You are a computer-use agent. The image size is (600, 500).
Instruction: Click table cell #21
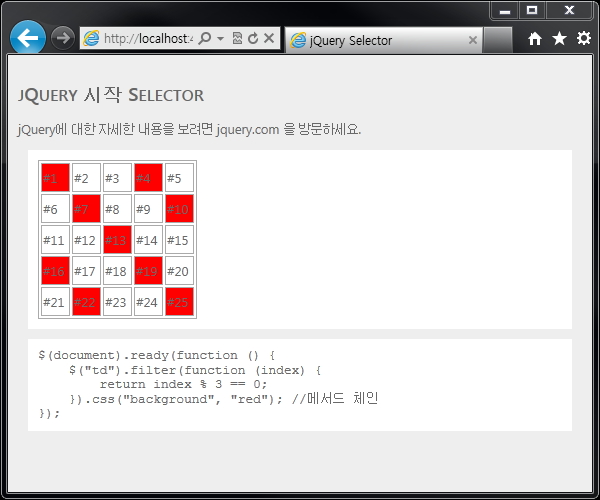(x=55, y=301)
